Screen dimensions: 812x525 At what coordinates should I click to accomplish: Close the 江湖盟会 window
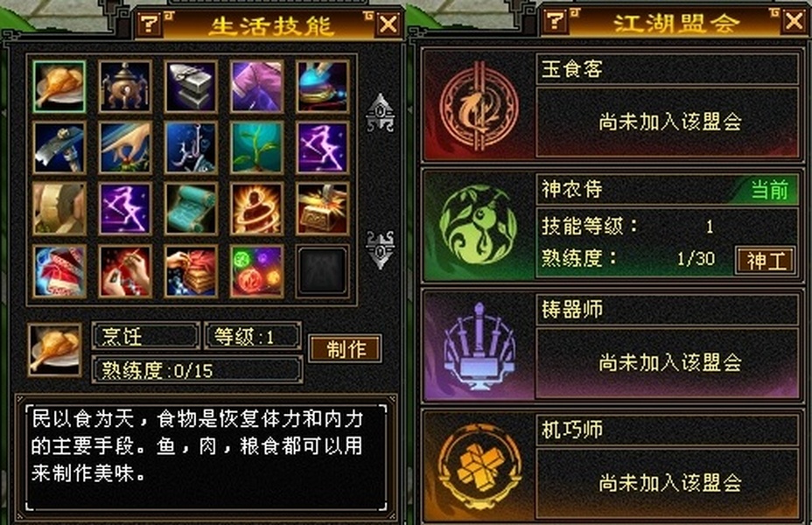(794, 21)
